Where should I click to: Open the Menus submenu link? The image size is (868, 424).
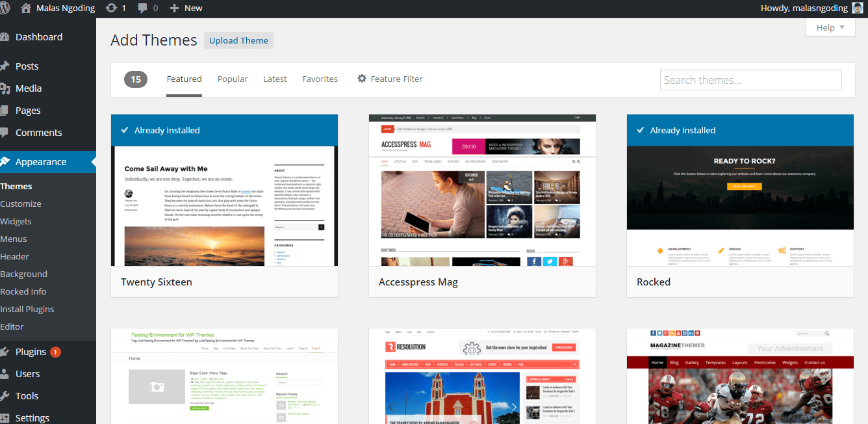click(14, 239)
